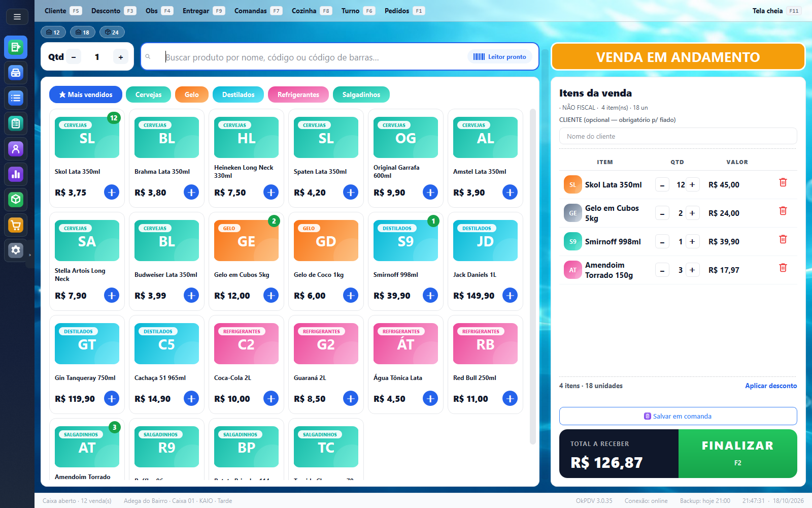Delete Skol Lata 350ml from the sale
Viewport: 812px width, 508px height.
783,182
